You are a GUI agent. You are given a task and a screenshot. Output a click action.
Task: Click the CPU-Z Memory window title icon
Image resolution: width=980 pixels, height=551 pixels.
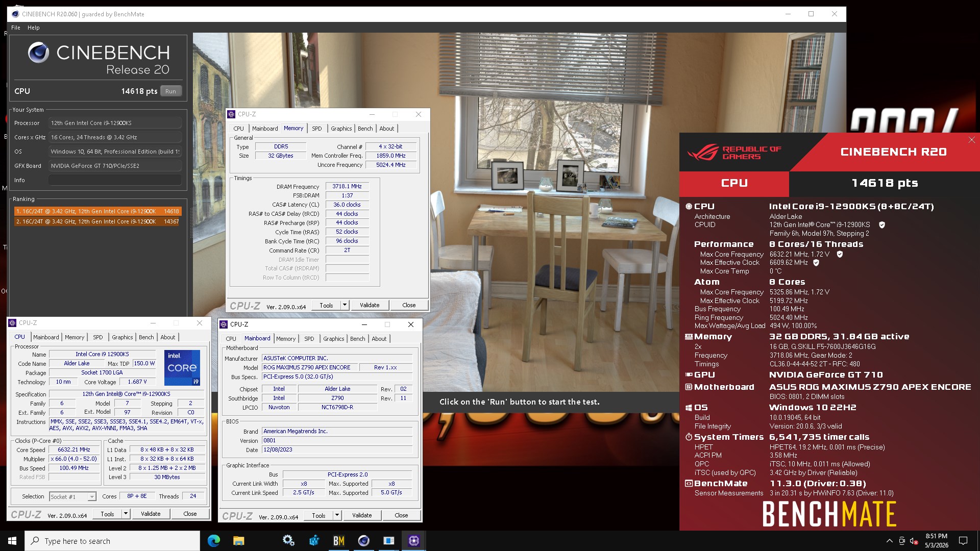[232, 114]
